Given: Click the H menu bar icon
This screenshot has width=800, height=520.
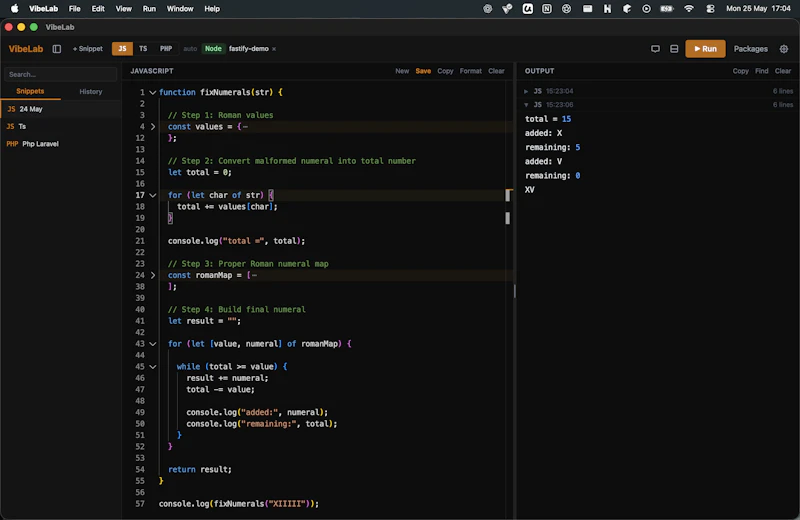Looking at the screenshot, I should (x=607, y=9).
